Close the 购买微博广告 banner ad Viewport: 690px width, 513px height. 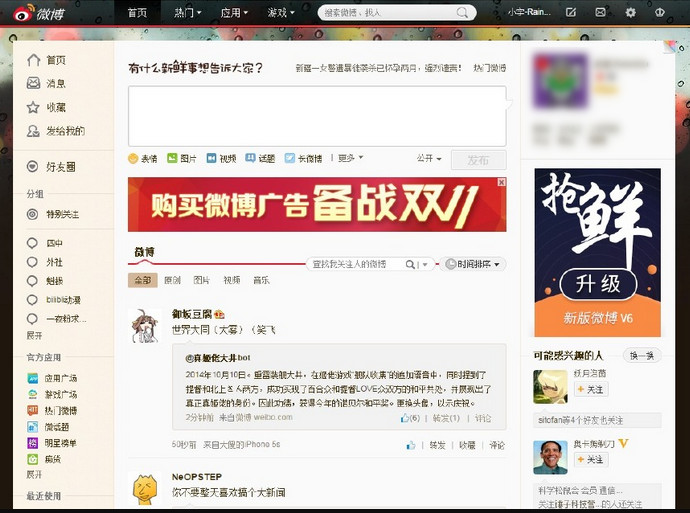click(x=501, y=183)
